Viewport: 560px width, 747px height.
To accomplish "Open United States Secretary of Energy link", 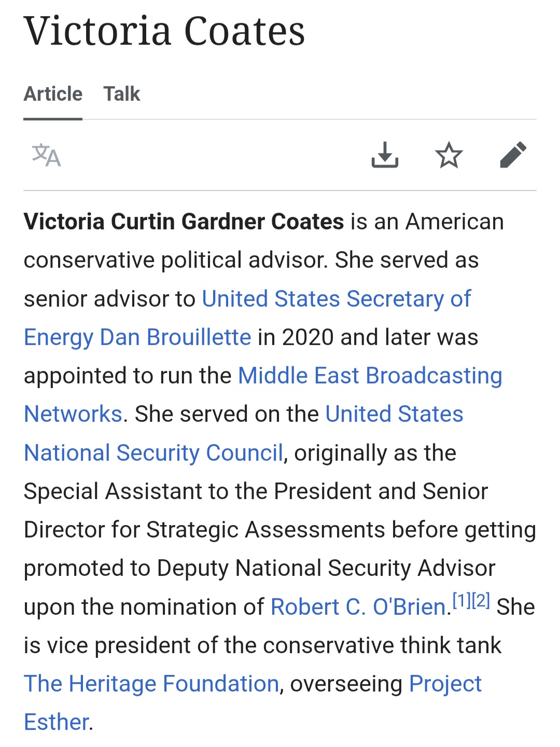I will pyautogui.click(x=336, y=299).
